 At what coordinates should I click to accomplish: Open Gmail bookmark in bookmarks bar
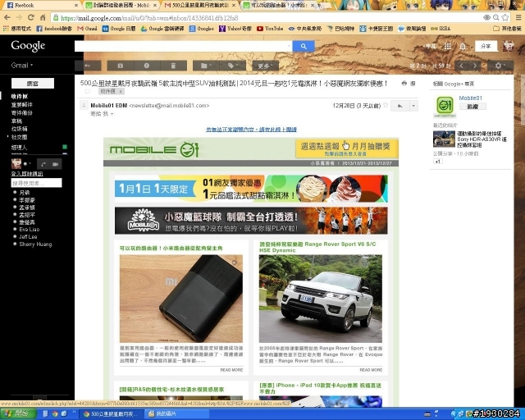click(x=87, y=29)
